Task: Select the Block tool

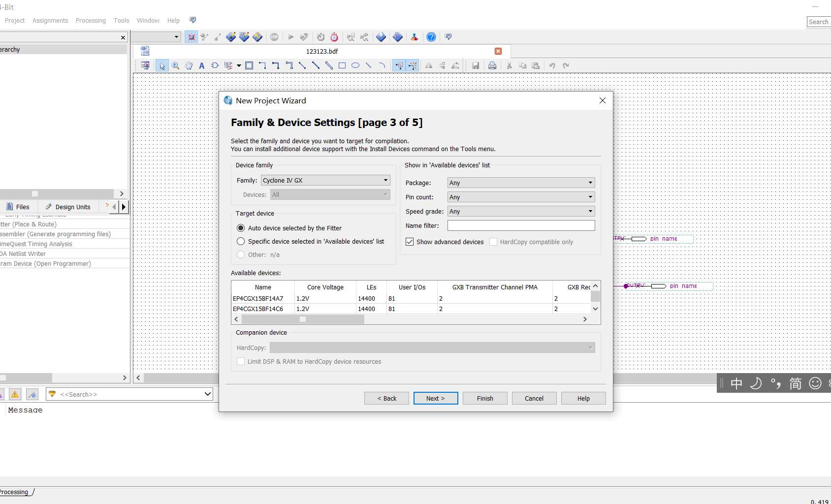Action: click(249, 65)
